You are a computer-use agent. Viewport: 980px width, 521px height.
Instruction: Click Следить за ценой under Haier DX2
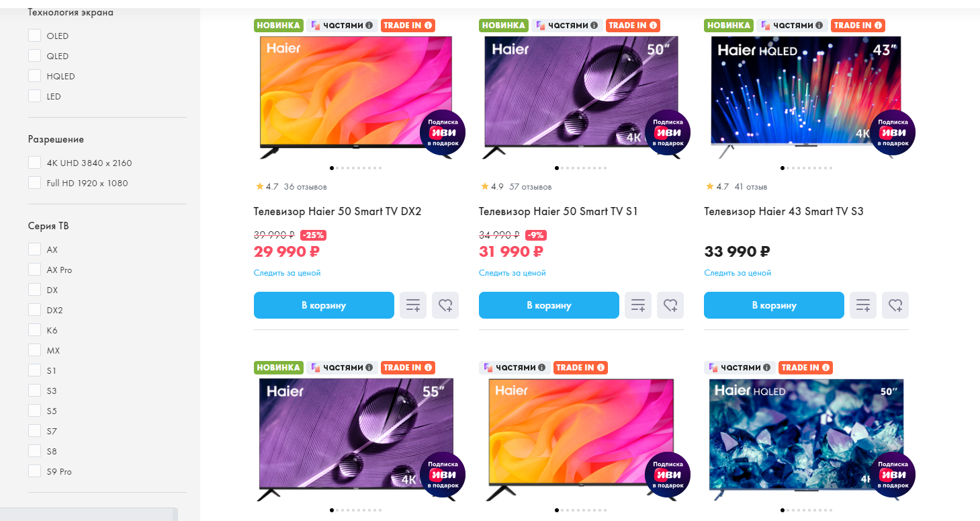pos(287,273)
